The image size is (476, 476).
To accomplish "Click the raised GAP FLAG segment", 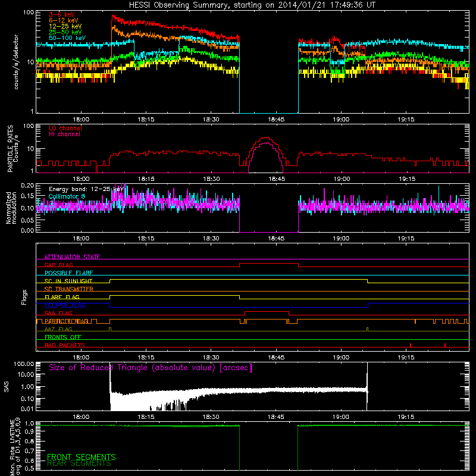I will (x=269, y=264).
